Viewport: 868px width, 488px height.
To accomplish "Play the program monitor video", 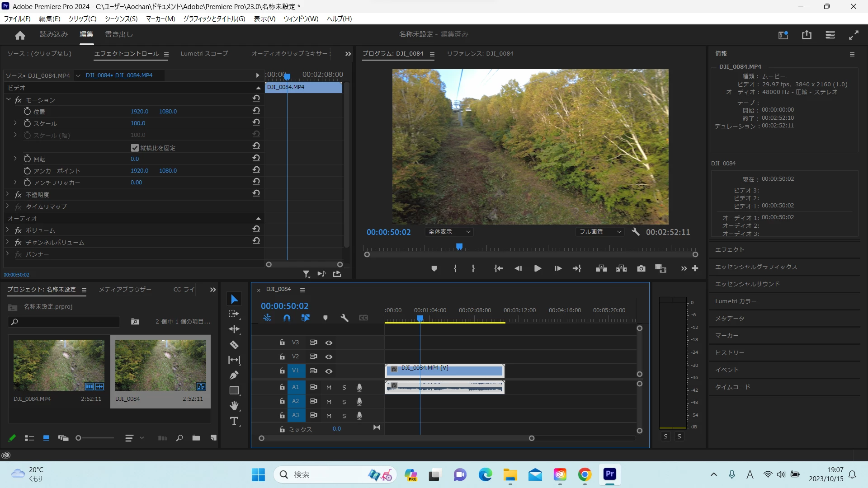I will pyautogui.click(x=538, y=268).
